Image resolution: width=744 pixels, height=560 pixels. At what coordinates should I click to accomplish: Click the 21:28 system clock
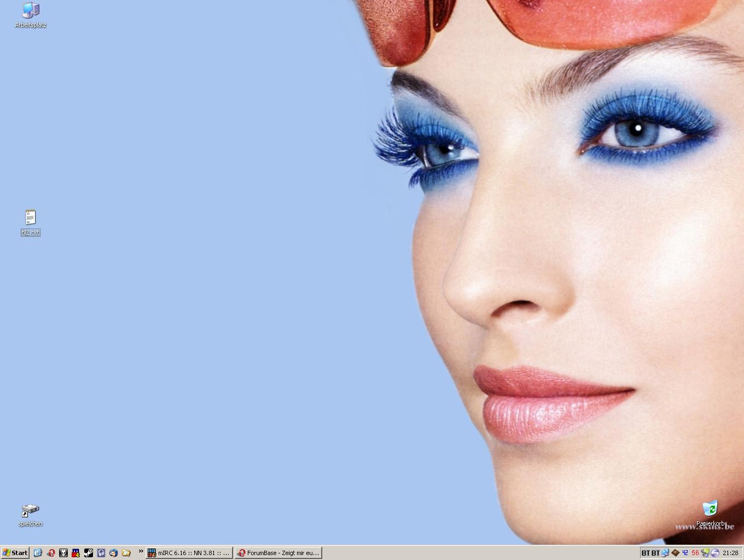[730, 553]
